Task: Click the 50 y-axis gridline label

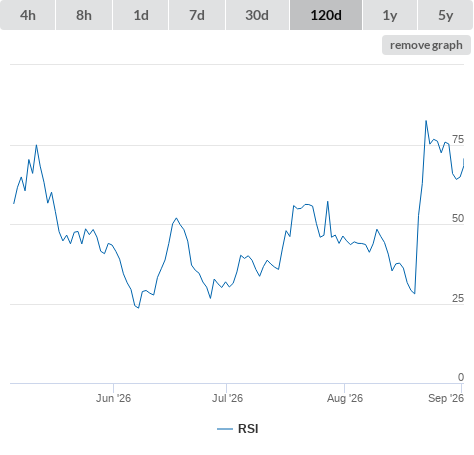Action: coord(458,218)
